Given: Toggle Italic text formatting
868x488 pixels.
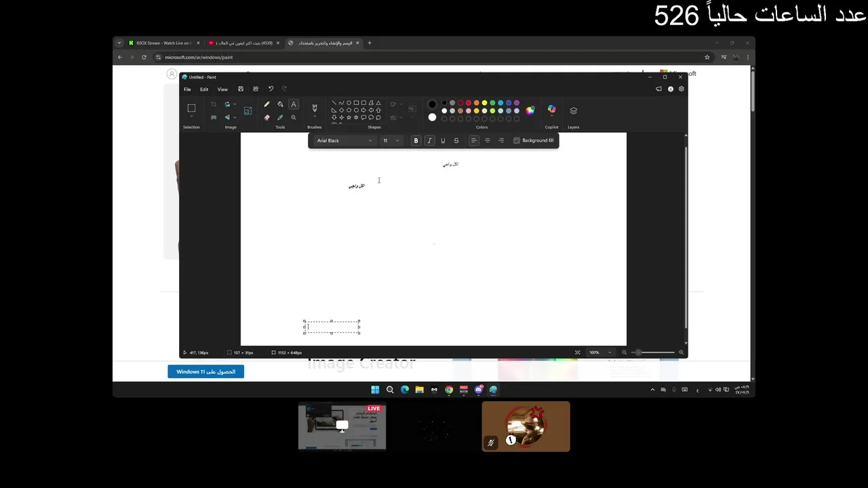Looking at the screenshot, I should pyautogui.click(x=429, y=140).
